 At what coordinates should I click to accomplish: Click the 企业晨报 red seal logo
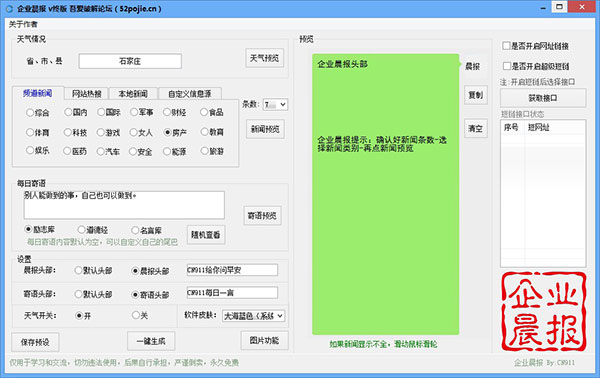point(544,311)
